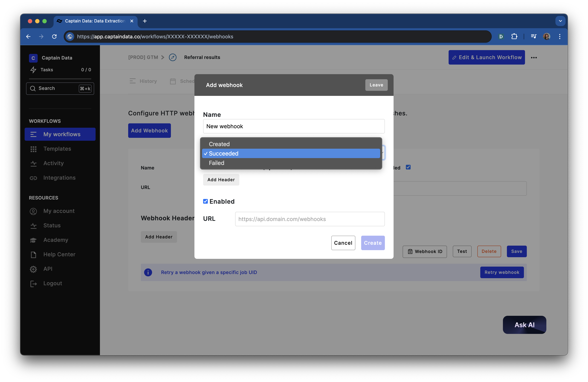Open the browser extensions puzzle icon
This screenshot has width=588, height=382.
(514, 37)
